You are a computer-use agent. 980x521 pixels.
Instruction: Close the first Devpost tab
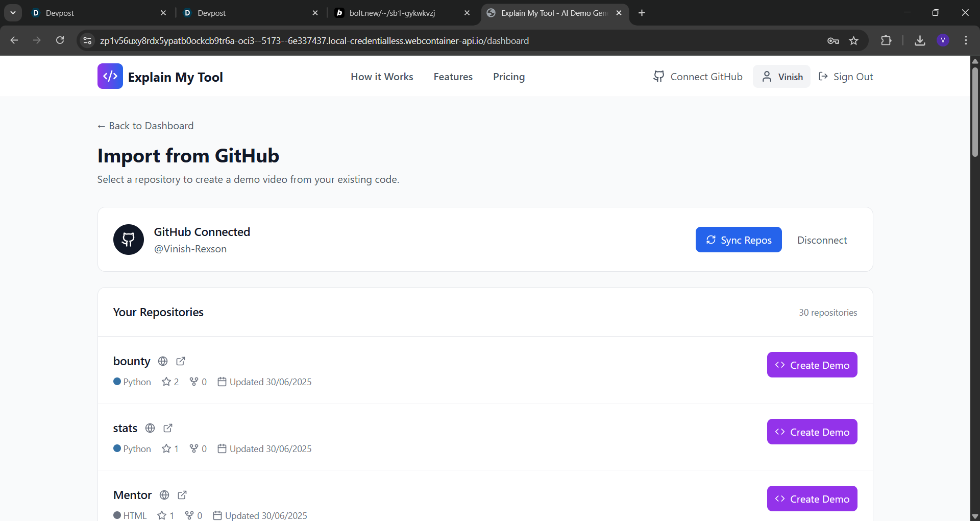[x=163, y=13]
